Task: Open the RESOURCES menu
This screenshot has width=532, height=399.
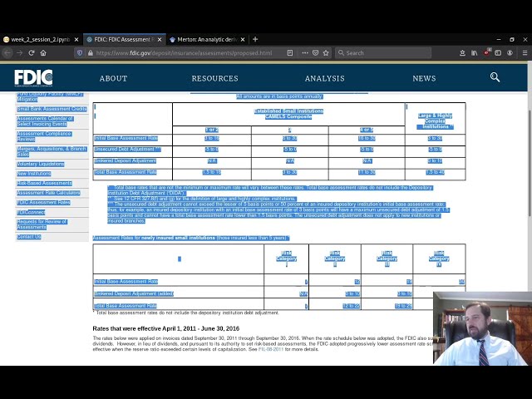Action: point(214,78)
